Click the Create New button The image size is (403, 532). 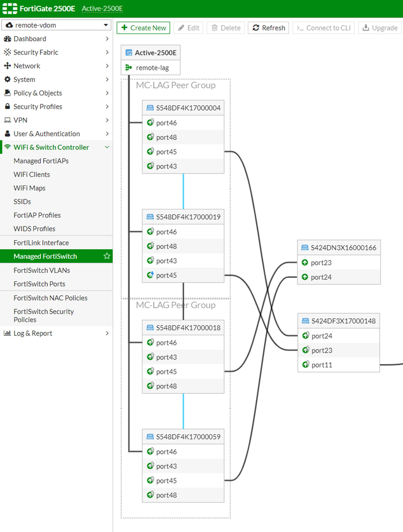click(x=143, y=28)
